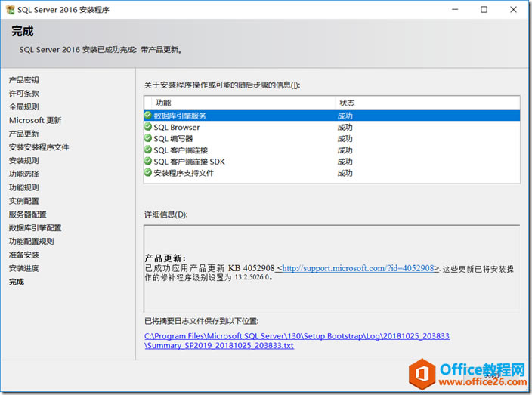Image resolution: width=532 pixels, height=395 pixels.
Task: Click inside the 详细信息 details text box
Action: point(332,268)
